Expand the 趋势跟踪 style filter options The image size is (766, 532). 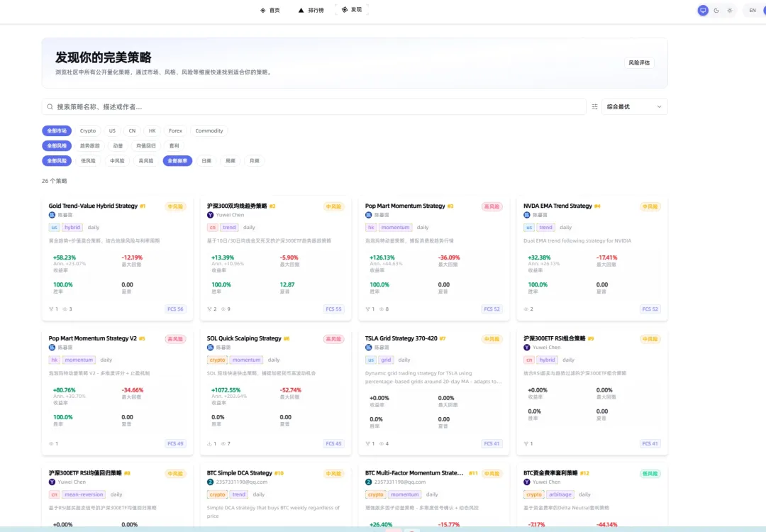89,145
